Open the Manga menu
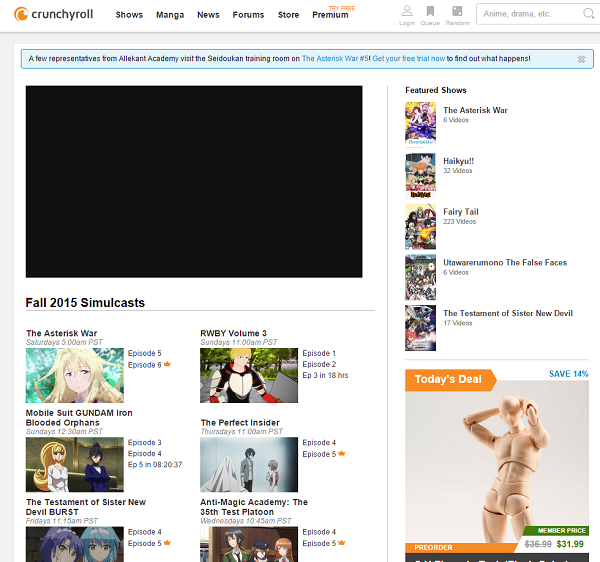Viewport: 600px width, 562px height. coord(170,15)
